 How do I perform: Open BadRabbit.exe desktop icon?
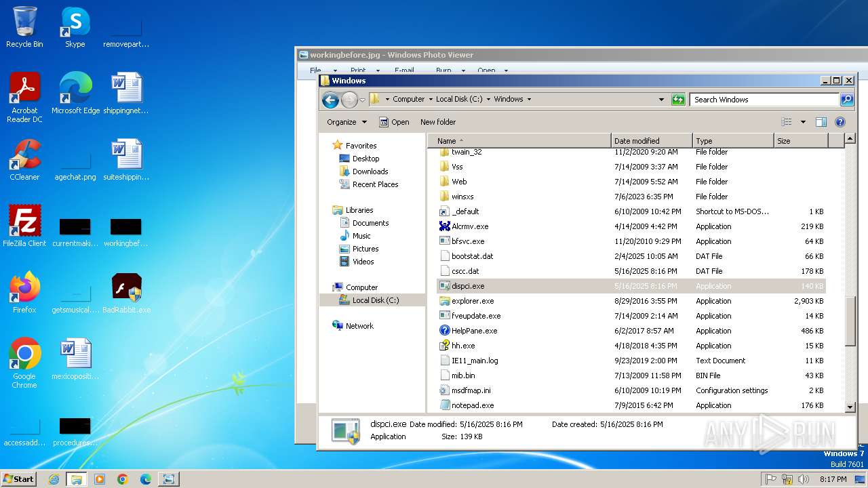tap(126, 292)
